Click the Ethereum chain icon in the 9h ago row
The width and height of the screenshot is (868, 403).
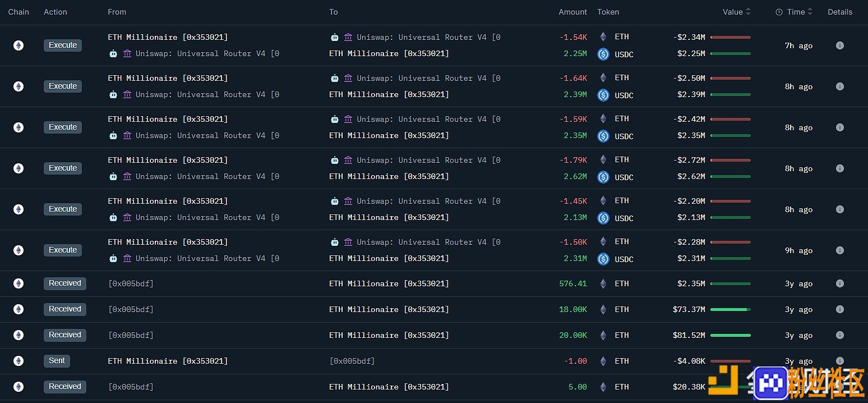[19, 250]
